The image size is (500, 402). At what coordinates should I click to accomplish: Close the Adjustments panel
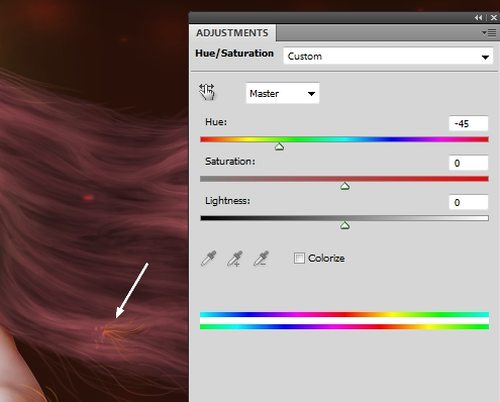click(x=494, y=18)
